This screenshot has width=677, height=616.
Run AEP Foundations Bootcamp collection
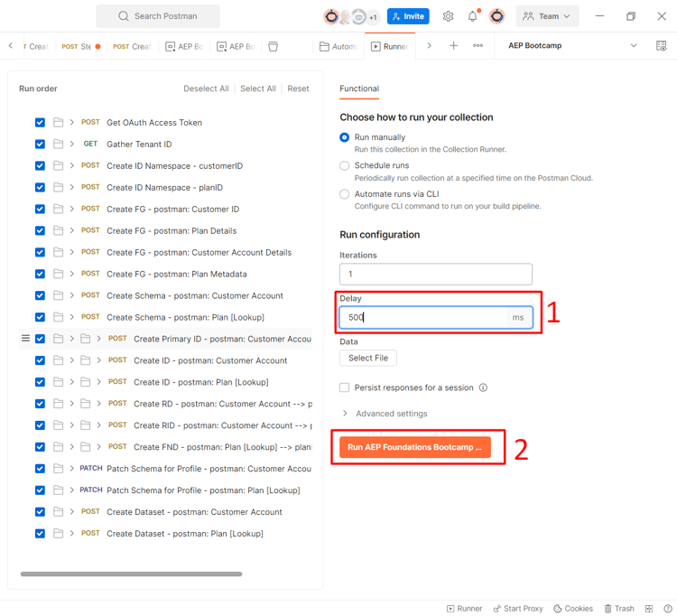[x=415, y=447]
